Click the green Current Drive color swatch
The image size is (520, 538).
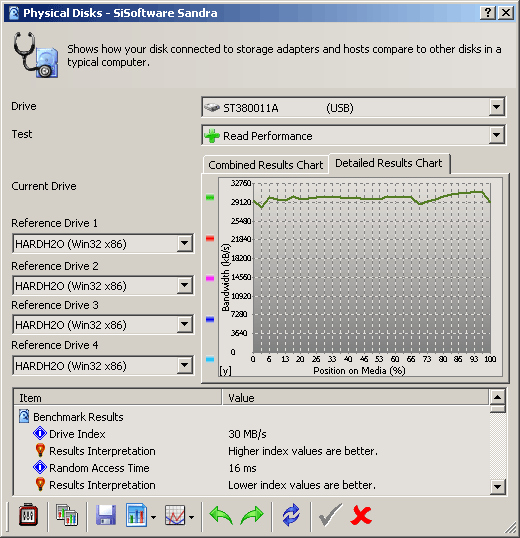(x=210, y=197)
